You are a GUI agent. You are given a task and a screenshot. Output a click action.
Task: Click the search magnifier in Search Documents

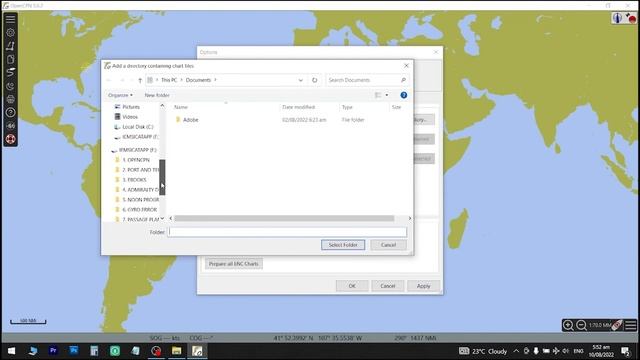(403, 80)
